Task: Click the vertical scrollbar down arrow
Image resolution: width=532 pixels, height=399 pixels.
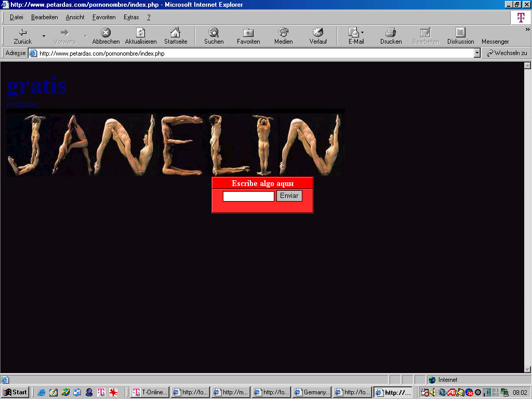Action: click(x=527, y=369)
